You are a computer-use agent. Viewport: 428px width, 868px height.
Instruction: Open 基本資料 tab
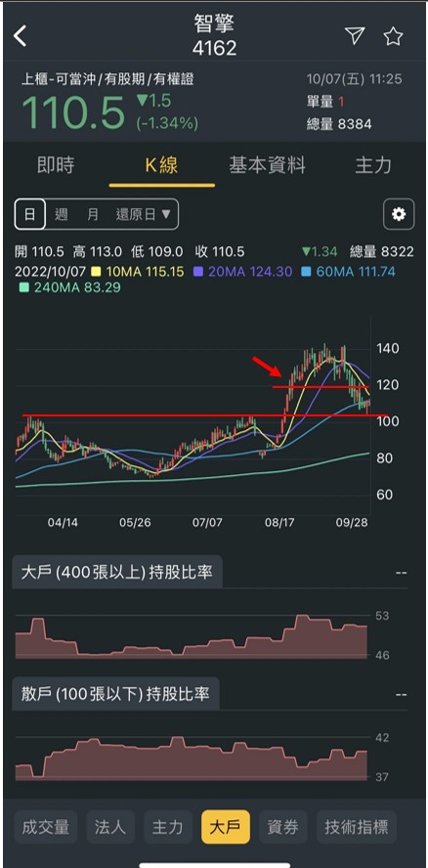click(x=268, y=165)
